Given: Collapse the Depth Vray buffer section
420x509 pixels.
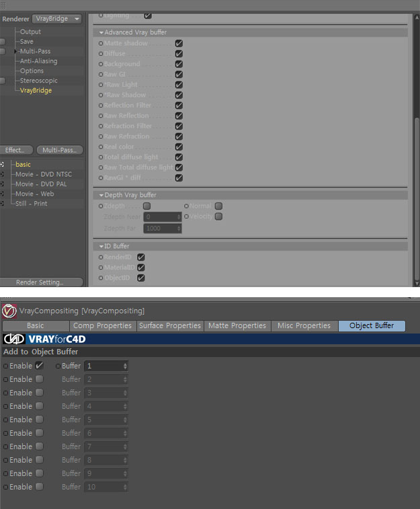Looking at the screenshot, I should [x=101, y=195].
